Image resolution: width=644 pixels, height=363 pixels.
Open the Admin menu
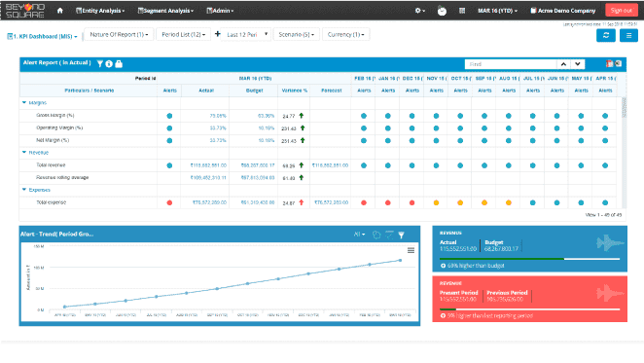tap(220, 11)
